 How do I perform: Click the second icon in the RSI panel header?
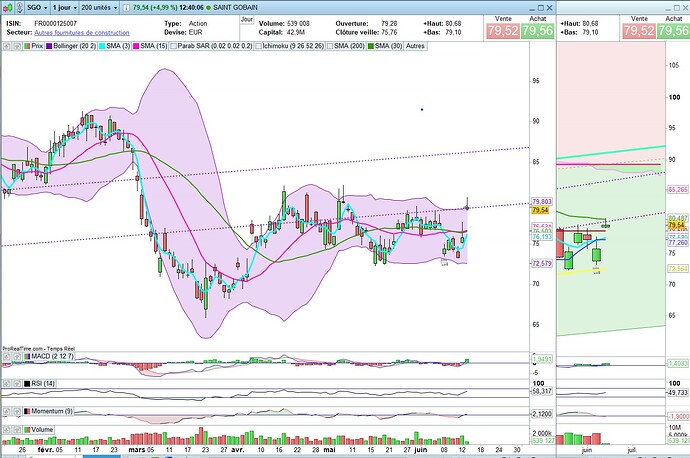(x=17, y=384)
